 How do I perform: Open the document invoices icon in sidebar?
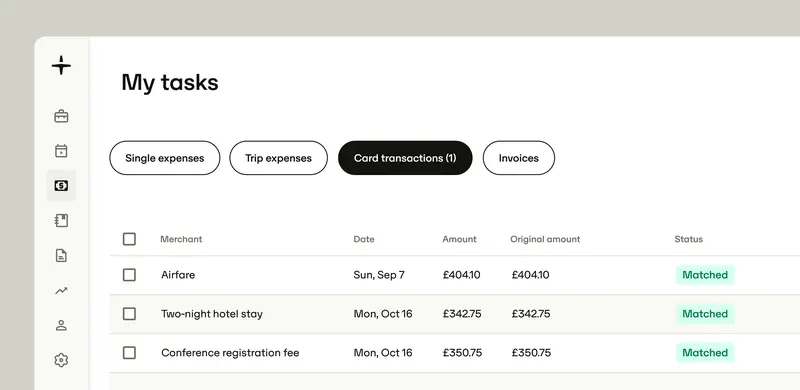(61, 255)
